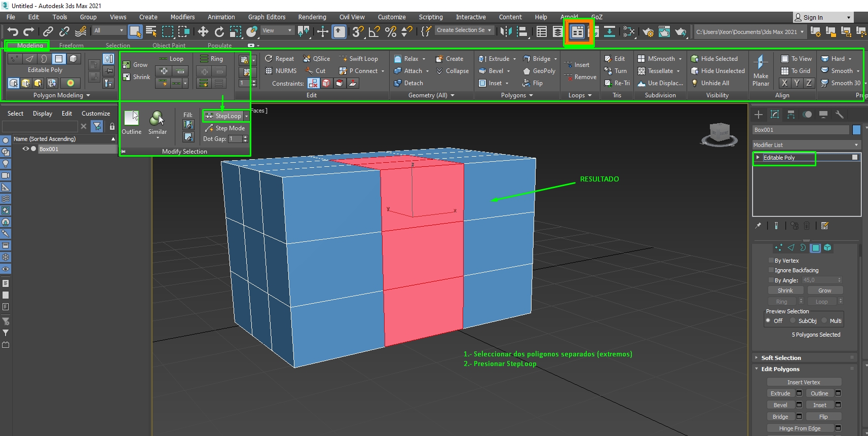This screenshot has height=436, width=868.
Task: Click the Insert Vertex button
Action: click(x=804, y=382)
